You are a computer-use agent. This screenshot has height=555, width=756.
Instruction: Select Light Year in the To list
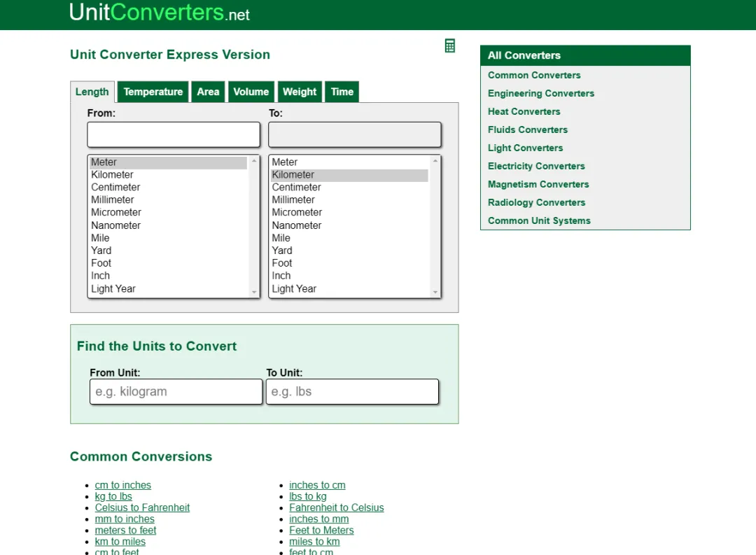coord(349,288)
